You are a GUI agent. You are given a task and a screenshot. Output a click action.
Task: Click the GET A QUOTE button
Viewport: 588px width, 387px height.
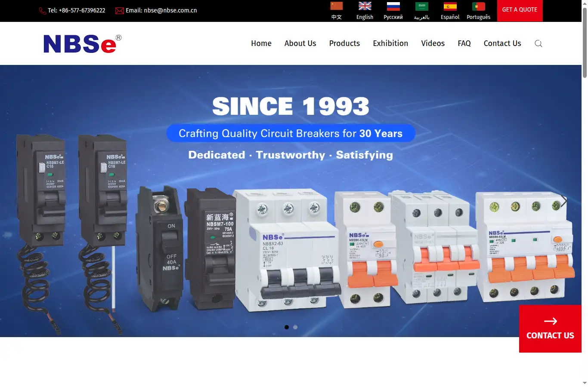(x=520, y=10)
